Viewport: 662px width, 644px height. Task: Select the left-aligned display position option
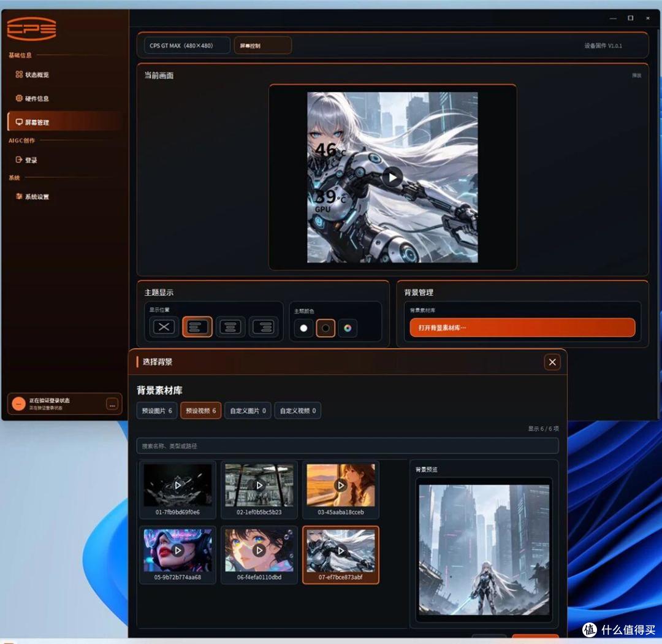tap(197, 327)
